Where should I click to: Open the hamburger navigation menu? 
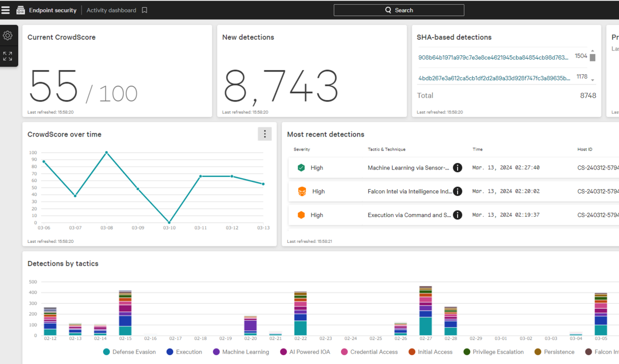5,10
